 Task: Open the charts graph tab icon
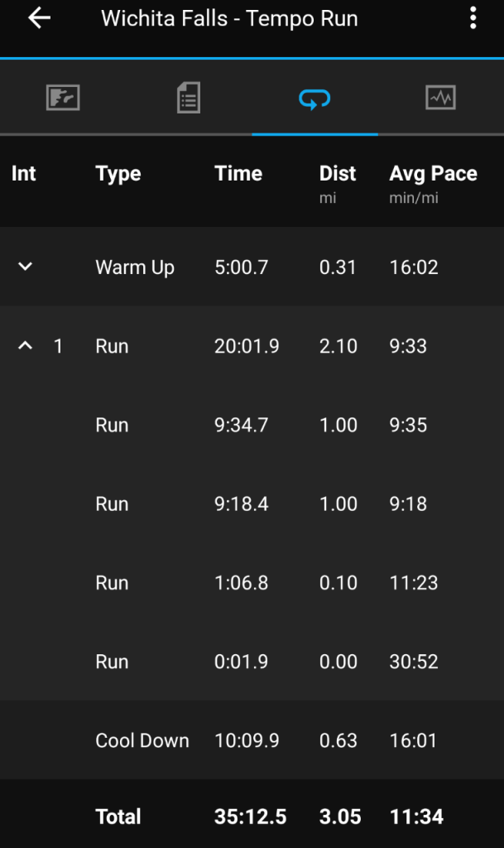[440, 99]
